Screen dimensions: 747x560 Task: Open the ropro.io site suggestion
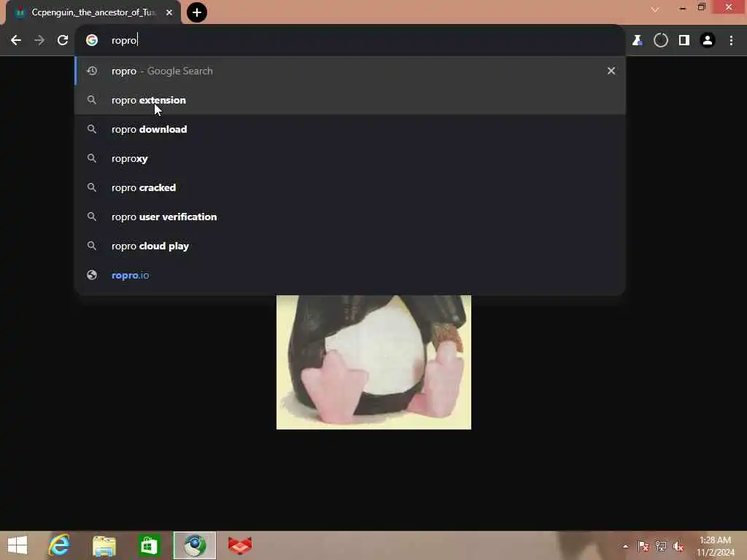(x=350, y=275)
